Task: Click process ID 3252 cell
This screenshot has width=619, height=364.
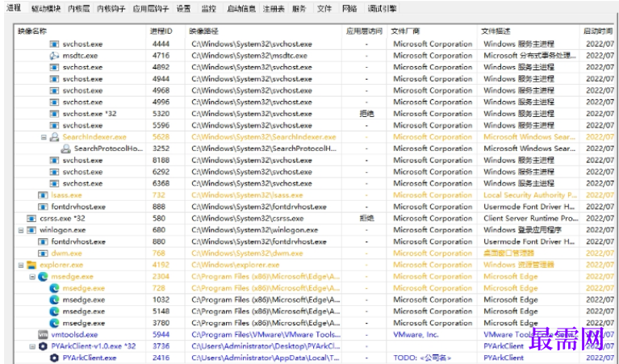Action: [x=161, y=149]
